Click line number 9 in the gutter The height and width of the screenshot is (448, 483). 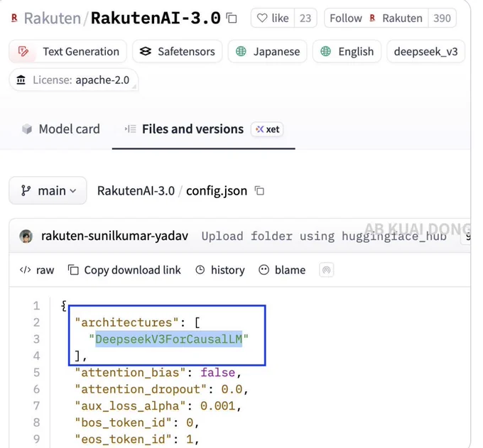tap(37, 439)
